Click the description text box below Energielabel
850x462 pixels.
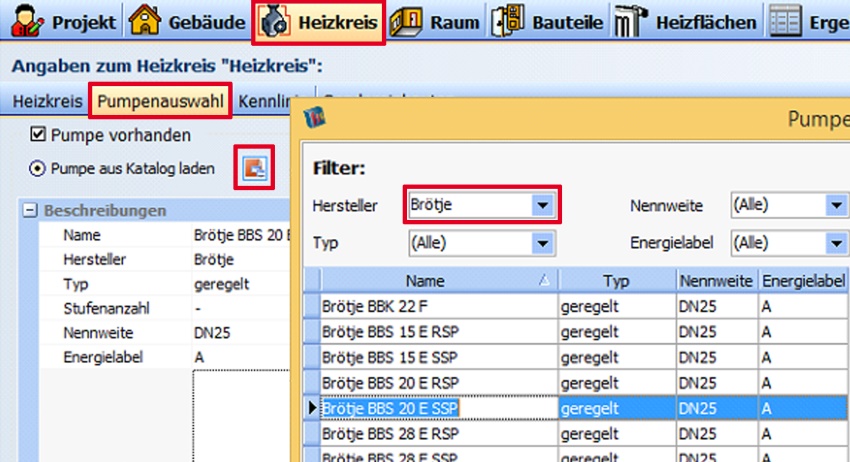point(241,415)
